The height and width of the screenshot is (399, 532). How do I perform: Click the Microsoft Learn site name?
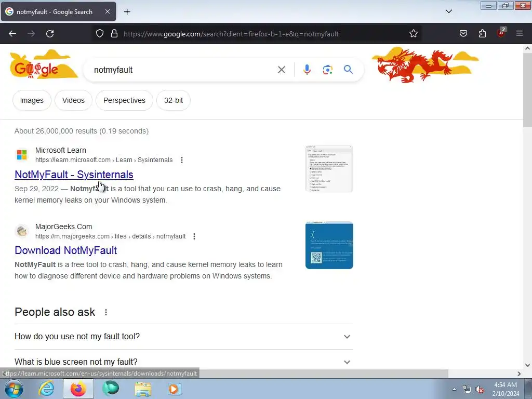pyautogui.click(x=61, y=150)
